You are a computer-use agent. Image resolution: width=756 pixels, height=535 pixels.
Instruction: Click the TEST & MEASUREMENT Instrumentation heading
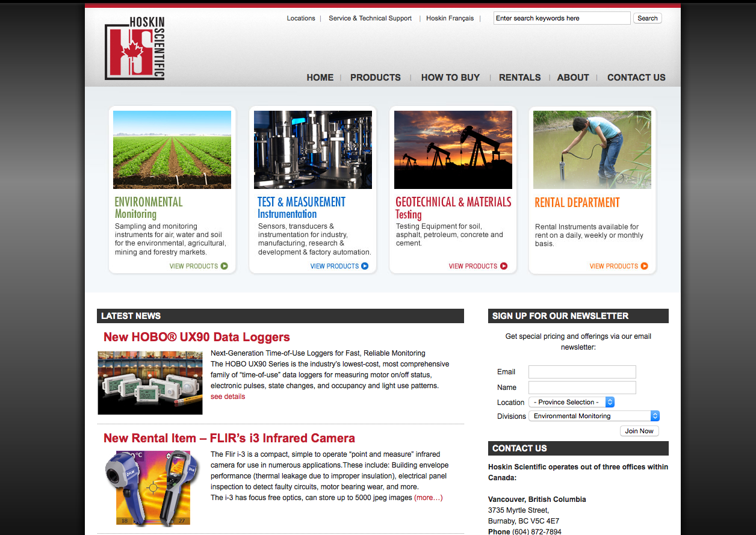[302, 208]
